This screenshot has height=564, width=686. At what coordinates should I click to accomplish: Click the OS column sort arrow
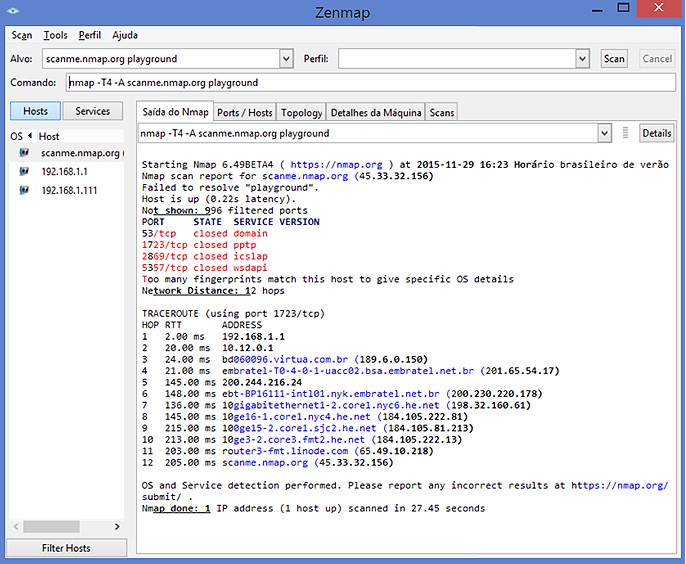click(x=29, y=136)
